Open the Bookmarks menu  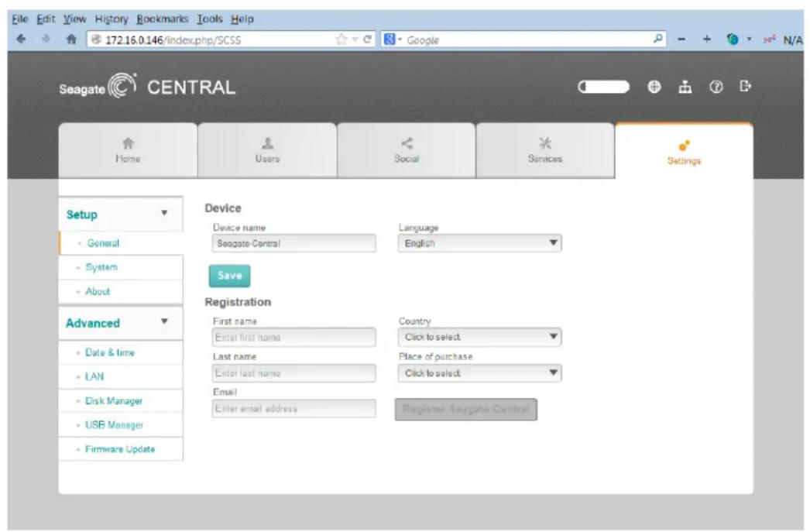tap(162, 19)
